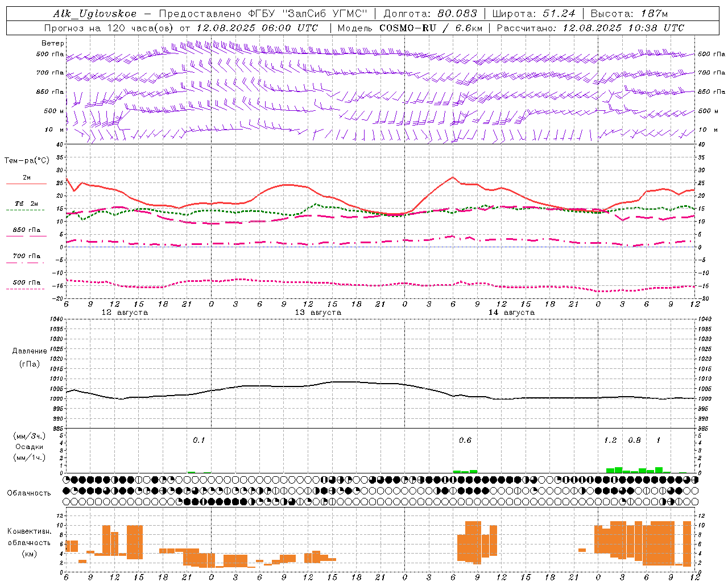Click the 1.2 precipitation amount value
Viewport: 728px width, 582px height.
(x=610, y=440)
